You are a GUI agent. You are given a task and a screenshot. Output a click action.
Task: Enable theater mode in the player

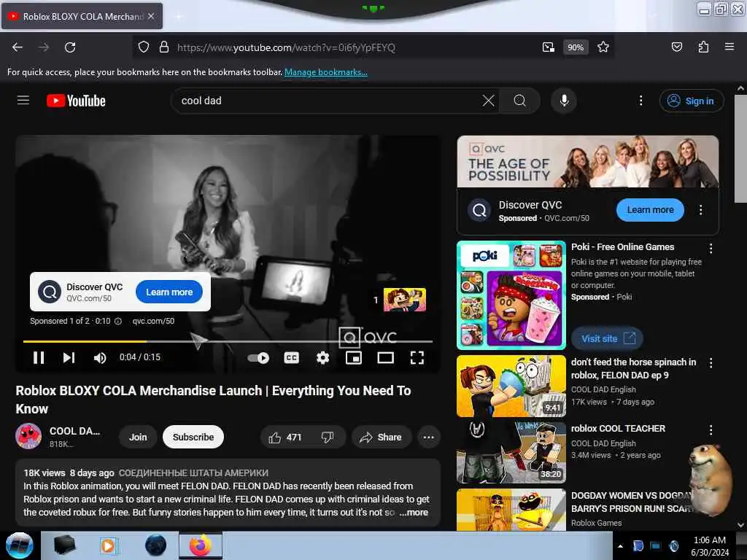pyautogui.click(x=385, y=357)
